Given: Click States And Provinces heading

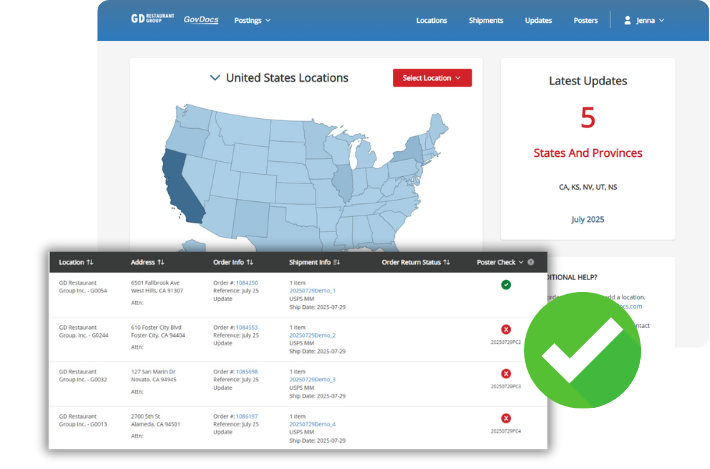Looking at the screenshot, I should click(588, 153).
